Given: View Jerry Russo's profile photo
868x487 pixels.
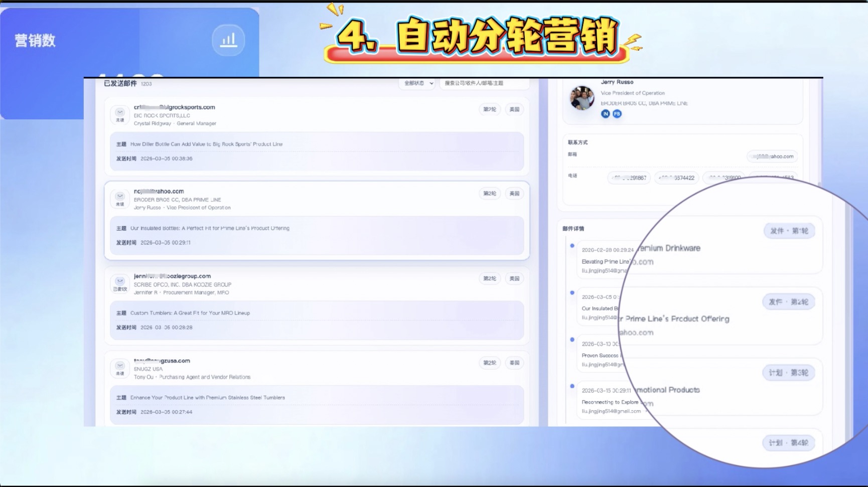Looking at the screenshot, I should click(x=582, y=98).
